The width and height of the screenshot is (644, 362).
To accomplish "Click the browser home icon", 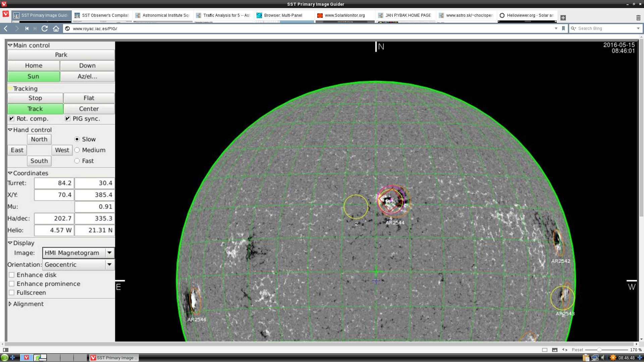I will (56, 28).
